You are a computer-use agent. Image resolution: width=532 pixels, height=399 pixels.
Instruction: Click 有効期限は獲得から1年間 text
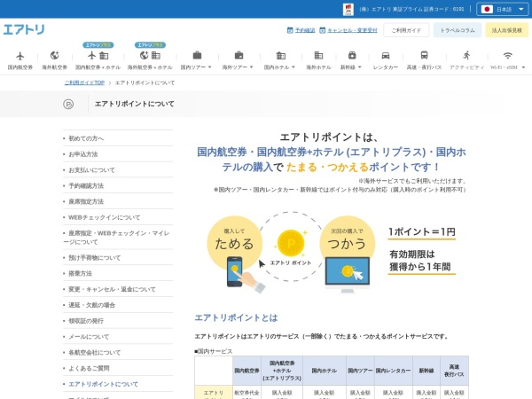tap(420, 261)
